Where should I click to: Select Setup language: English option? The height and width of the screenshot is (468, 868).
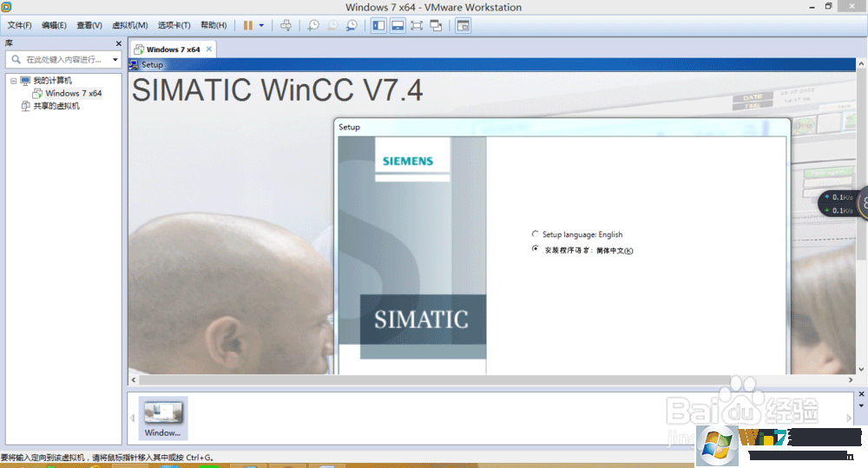[535, 234]
